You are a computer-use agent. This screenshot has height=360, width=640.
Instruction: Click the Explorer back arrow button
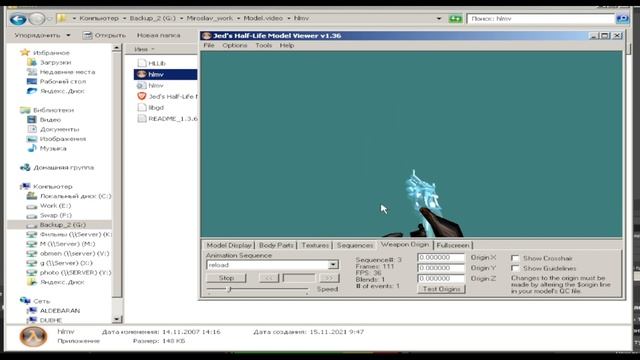click(18, 19)
